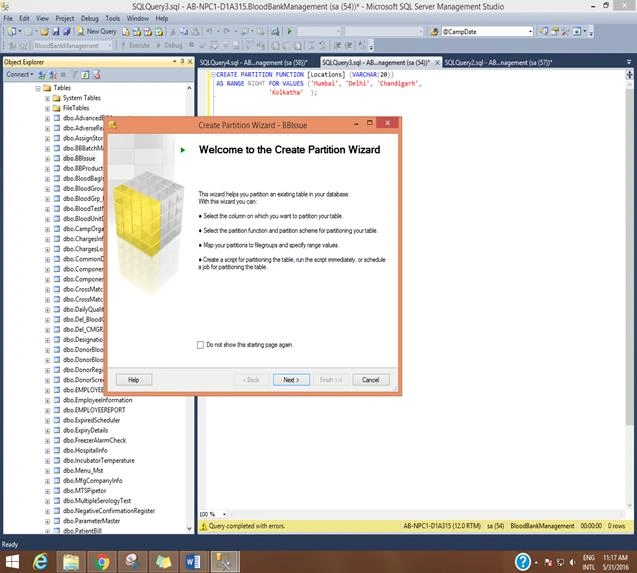Image resolution: width=637 pixels, height=573 pixels.
Task: Select the dbo.IncubatorTemperature table
Action: pyautogui.click(x=99, y=460)
